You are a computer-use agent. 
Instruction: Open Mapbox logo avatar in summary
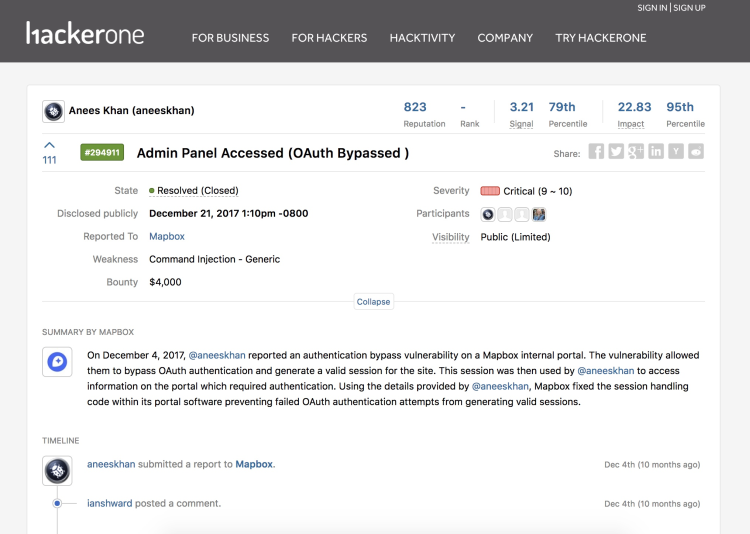(57, 362)
